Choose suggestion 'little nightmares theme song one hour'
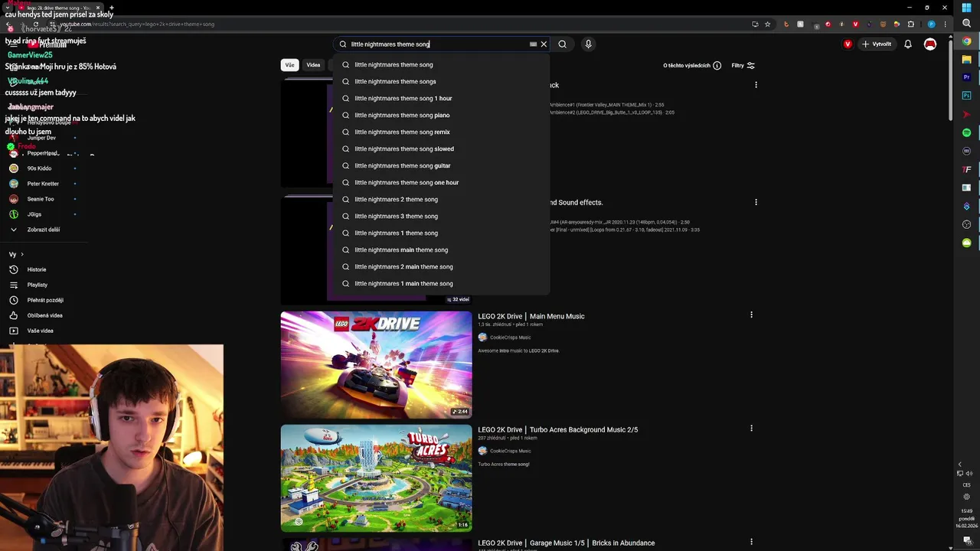The width and height of the screenshot is (980, 551). [442, 182]
